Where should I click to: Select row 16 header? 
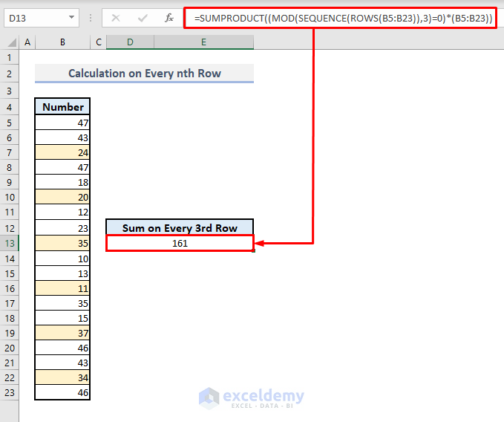coord(10,288)
